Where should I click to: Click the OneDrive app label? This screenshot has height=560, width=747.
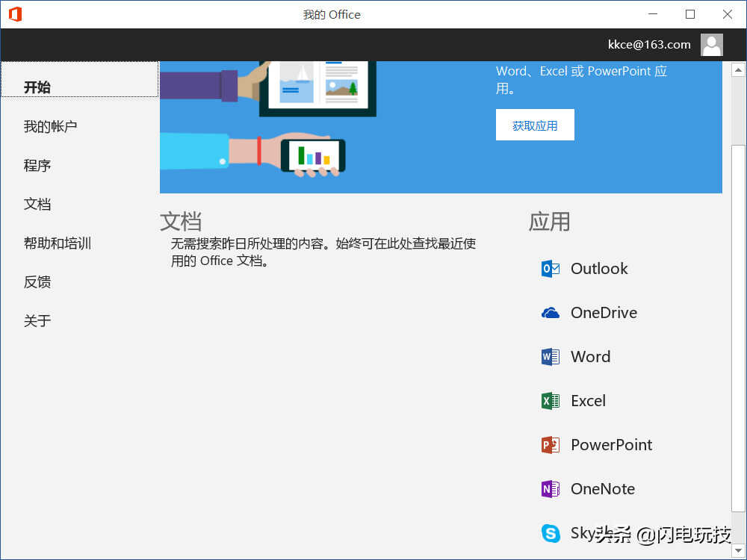(x=604, y=313)
